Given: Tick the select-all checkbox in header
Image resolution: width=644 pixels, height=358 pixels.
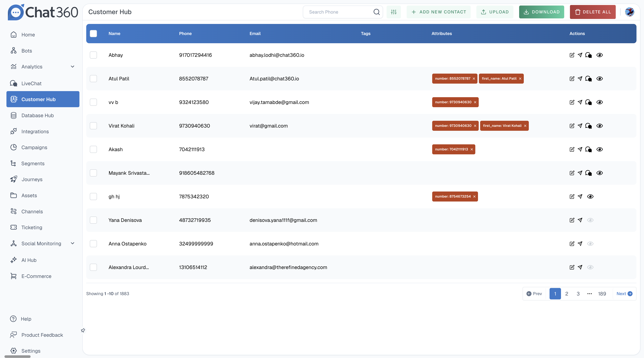Looking at the screenshot, I should (93, 33).
